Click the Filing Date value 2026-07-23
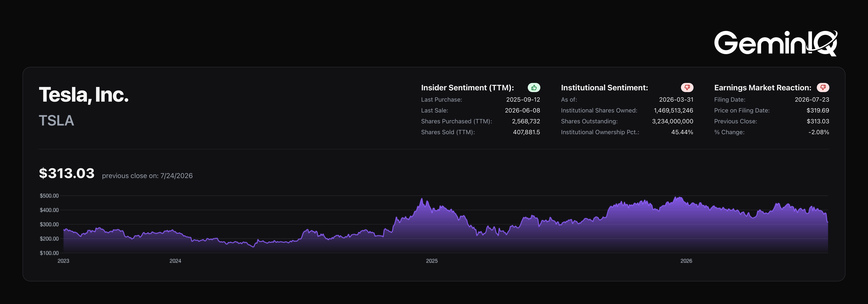The image size is (868, 304). pos(812,100)
